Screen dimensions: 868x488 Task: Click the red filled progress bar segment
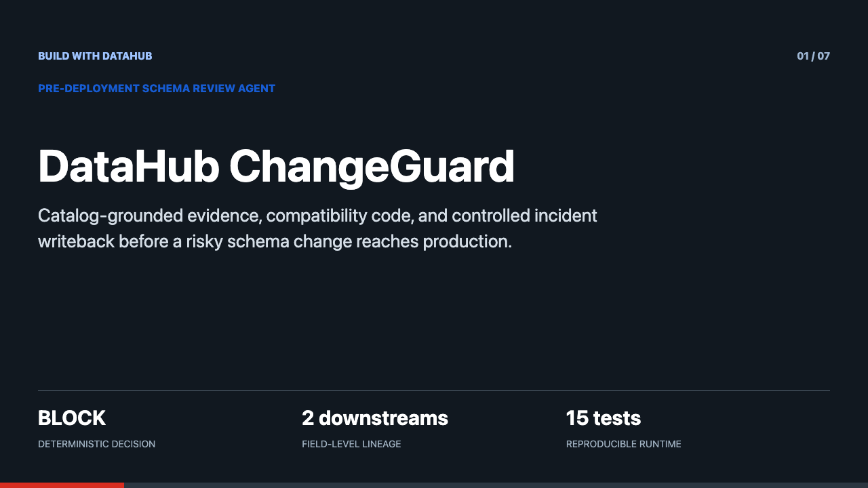[x=62, y=485]
